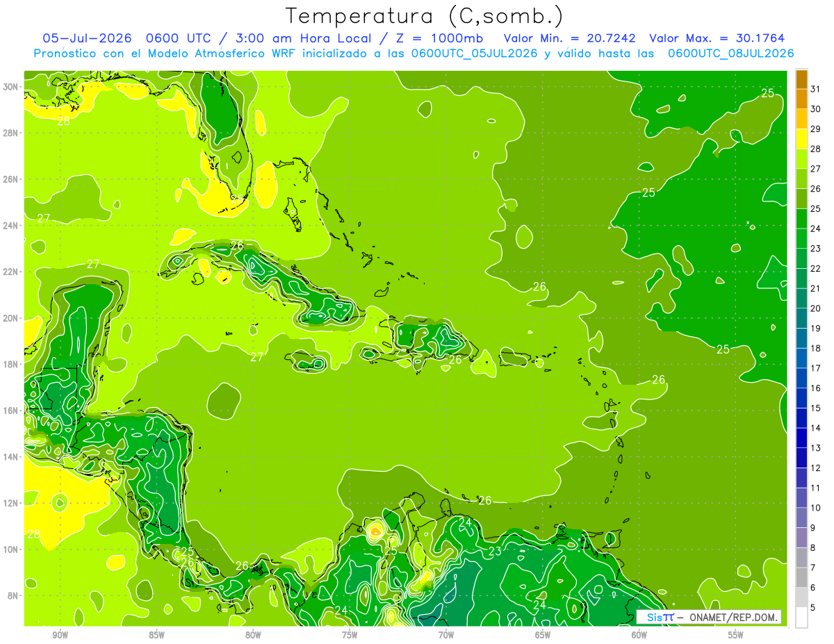Screen dimensions: 834x644
Task: Click the "10N" latitude axis label
Action: coord(12,550)
